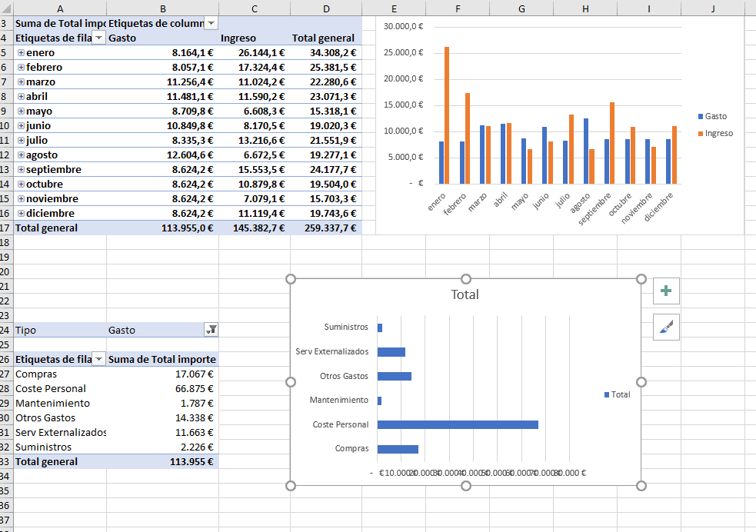Click the top-center chart resize handle
This screenshot has height=532, width=756.
[x=466, y=279]
